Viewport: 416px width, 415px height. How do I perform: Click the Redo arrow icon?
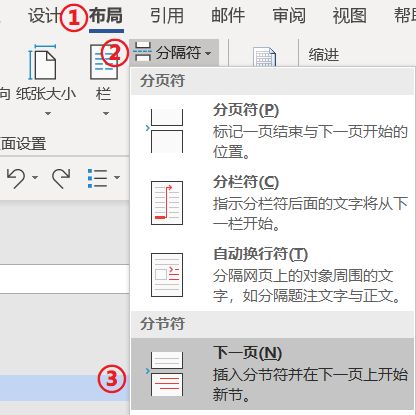[x=61, y=178]
